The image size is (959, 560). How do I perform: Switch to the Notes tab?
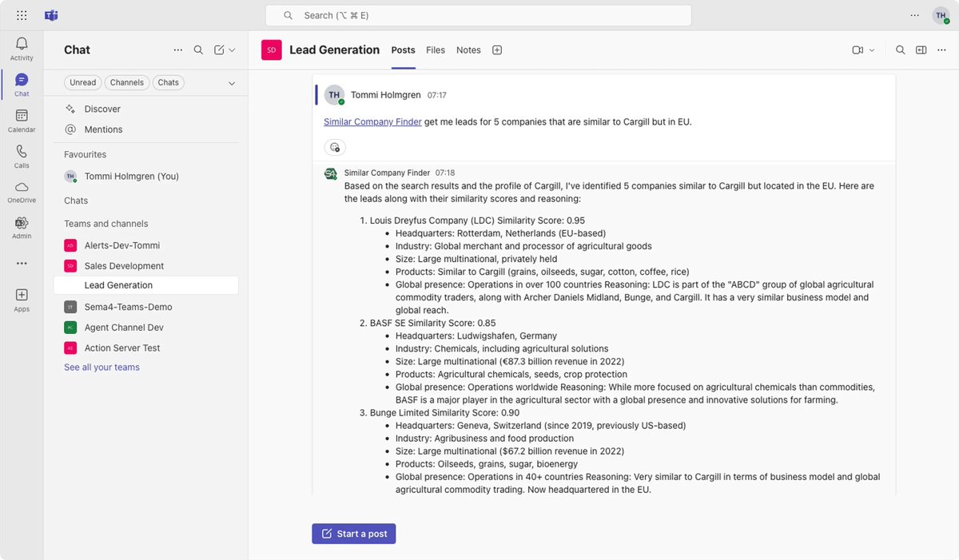[x=468, y=50]
